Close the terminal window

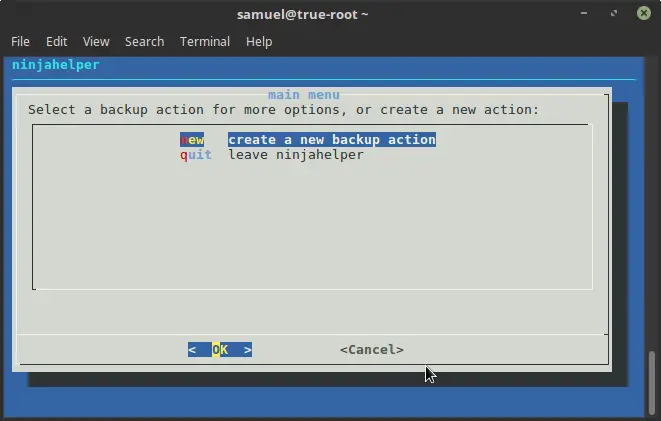(644, 13)
